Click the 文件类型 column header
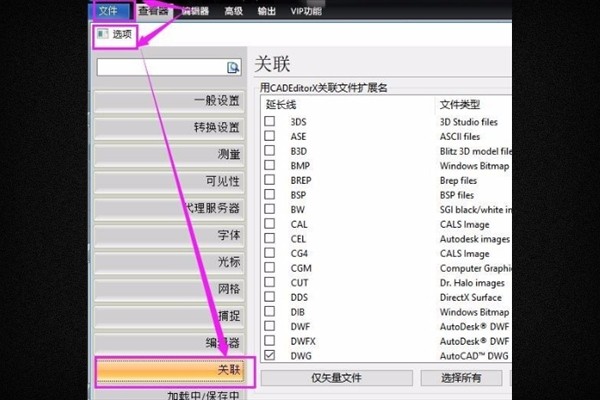 point(460,104)
